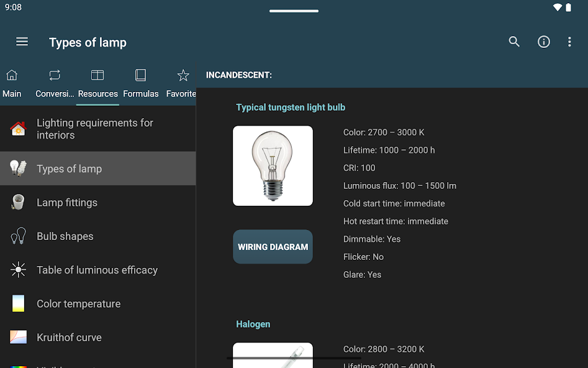This screenshot has width=588, height=368.
Task: Tap the status bar clock showing 9:08
Action: [x=13, y=7]
